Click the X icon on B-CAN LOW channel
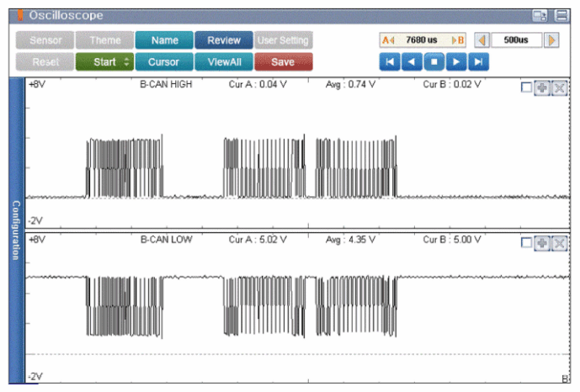Image resolution: width=580 pixels, height=392 pixels. pos(558,242)
